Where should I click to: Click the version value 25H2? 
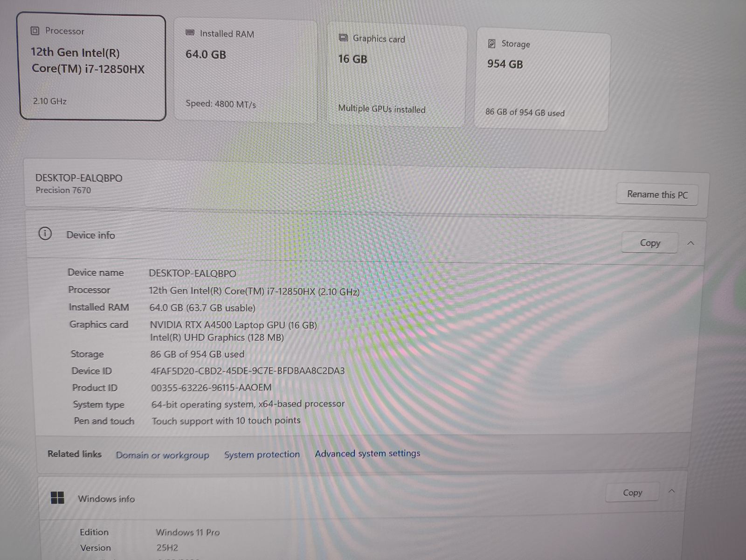167,547
